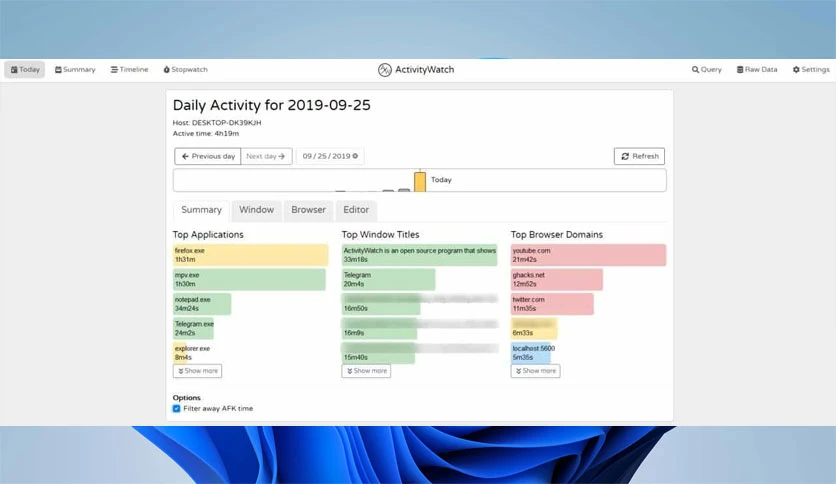Open the Raw Data page

click(x=757, y=69)
